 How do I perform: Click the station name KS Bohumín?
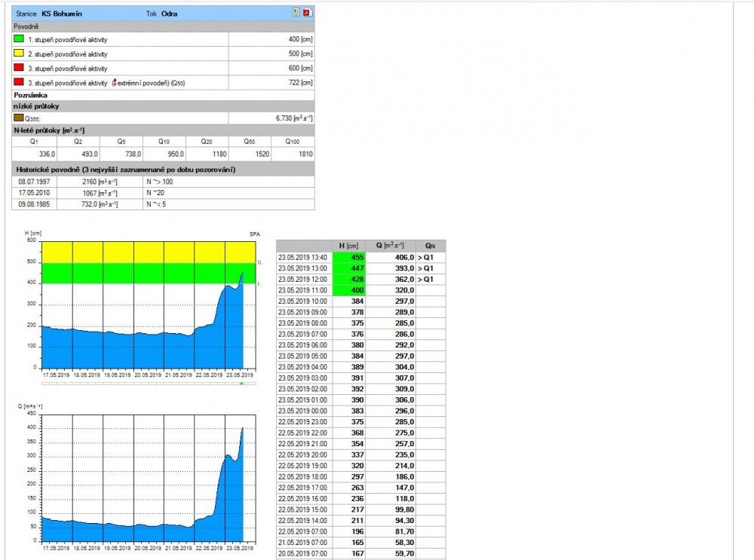click(63, 14)
